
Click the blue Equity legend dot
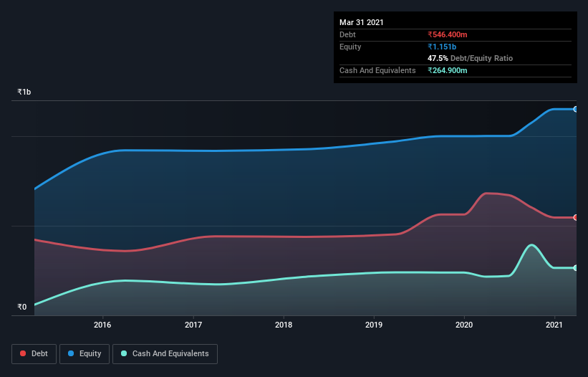(71, 353)
